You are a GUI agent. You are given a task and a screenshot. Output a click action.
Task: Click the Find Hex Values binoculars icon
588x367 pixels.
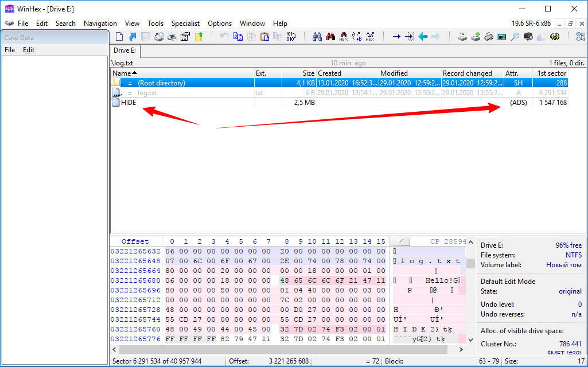point(344,36)
